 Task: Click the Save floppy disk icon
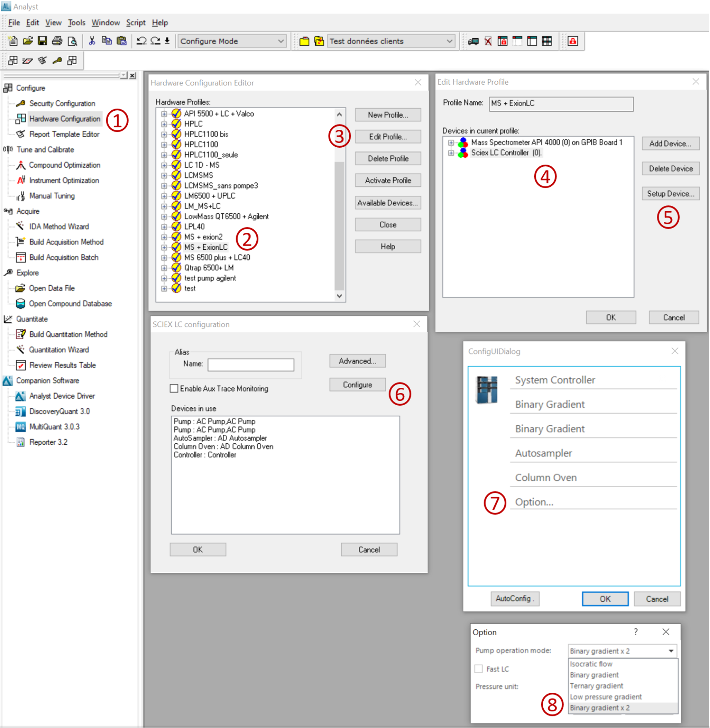pyautogui.click(x=42, y=41)
